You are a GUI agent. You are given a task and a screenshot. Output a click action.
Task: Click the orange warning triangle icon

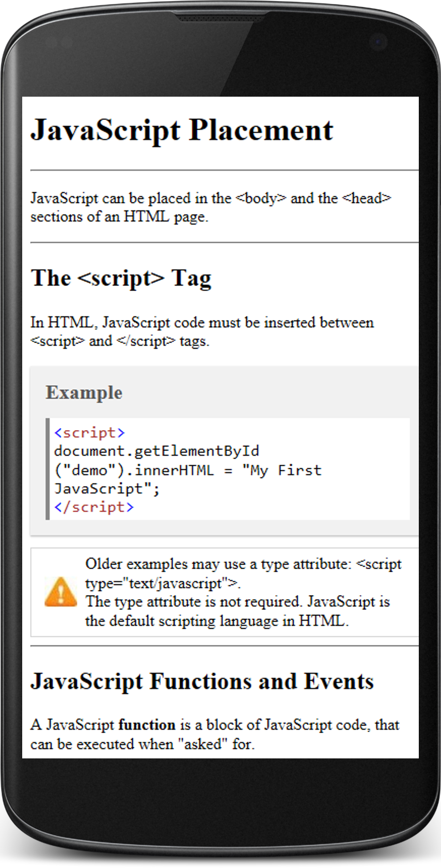point(61,592)
